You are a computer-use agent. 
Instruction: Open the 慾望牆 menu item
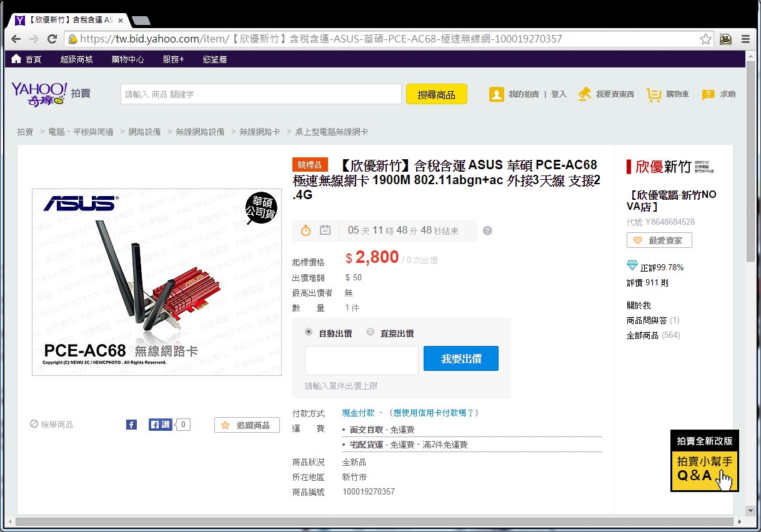214,59
